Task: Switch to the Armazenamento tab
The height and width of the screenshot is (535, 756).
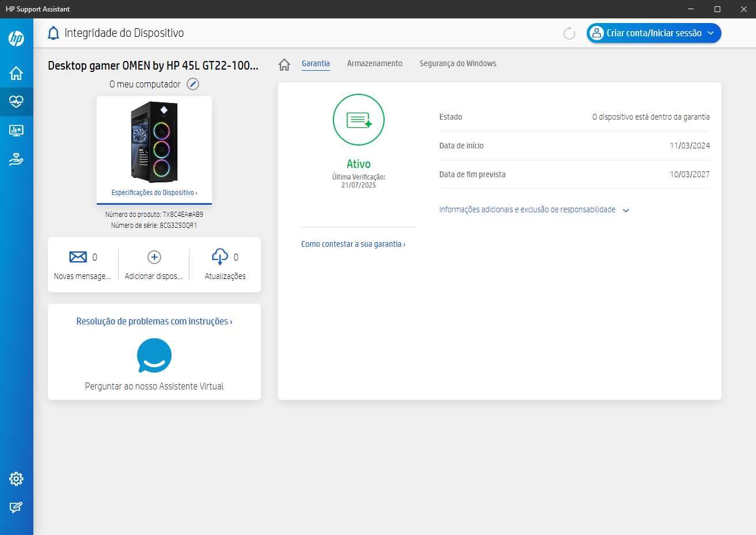Action: tap(374, 63)
